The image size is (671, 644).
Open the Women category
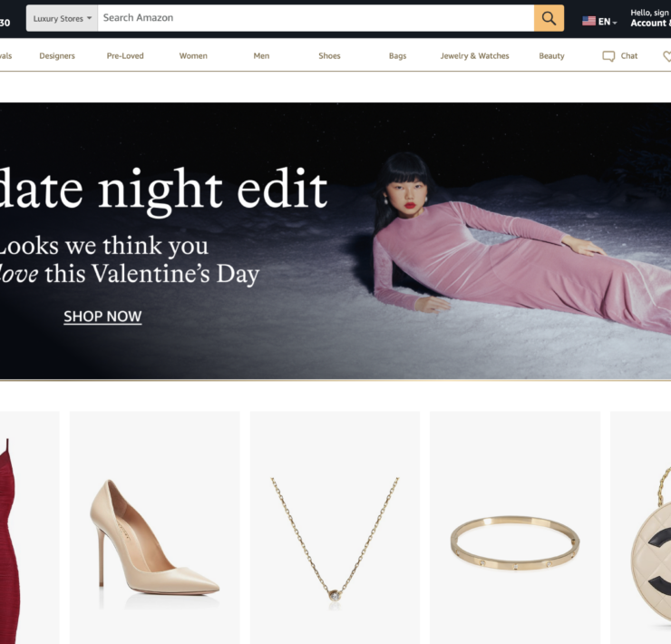point(193,55)
